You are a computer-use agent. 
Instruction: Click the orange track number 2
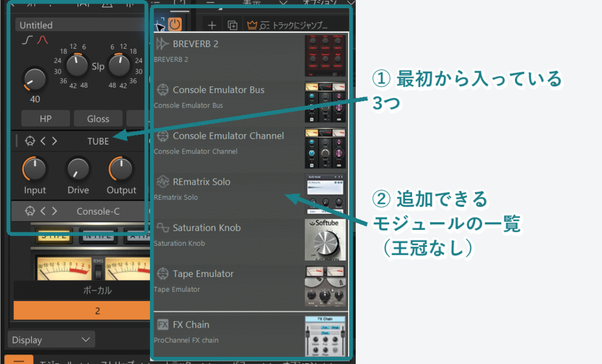point(82,310)
